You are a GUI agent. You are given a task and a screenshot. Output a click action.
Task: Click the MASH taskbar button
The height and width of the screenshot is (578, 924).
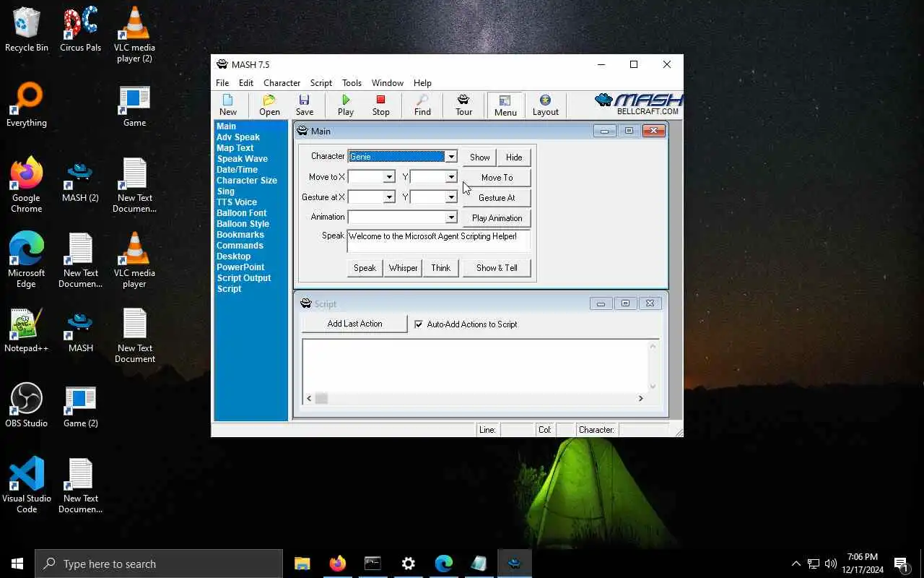point(514,564)
